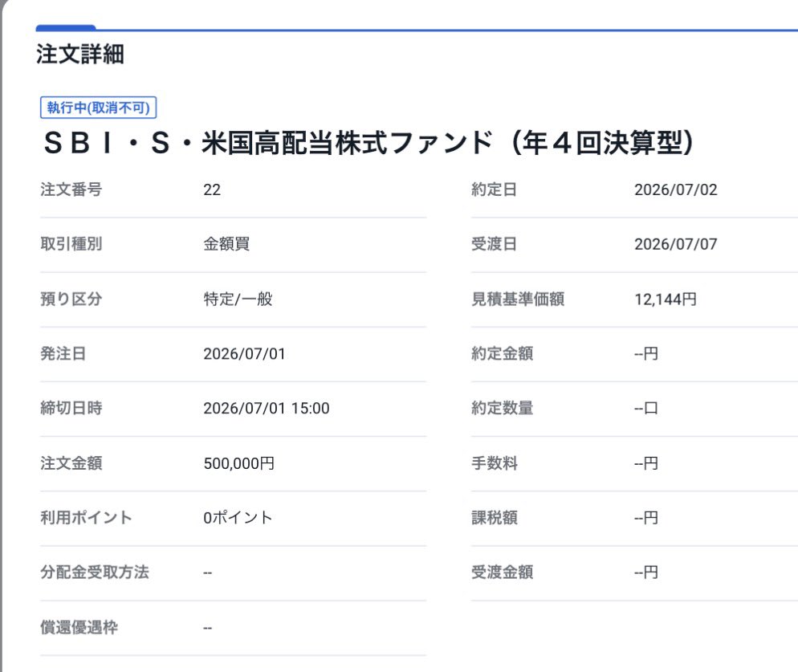Viewport: 798px width, 672px height.
Task: Select the 取引種別 label
Action: tap(71, 244)
